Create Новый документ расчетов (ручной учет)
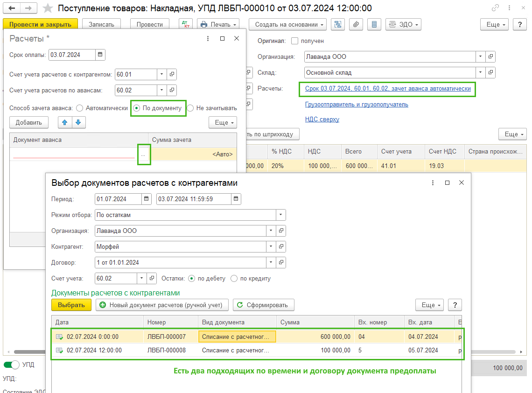532x393 pixels. click(x=162, y=305)
